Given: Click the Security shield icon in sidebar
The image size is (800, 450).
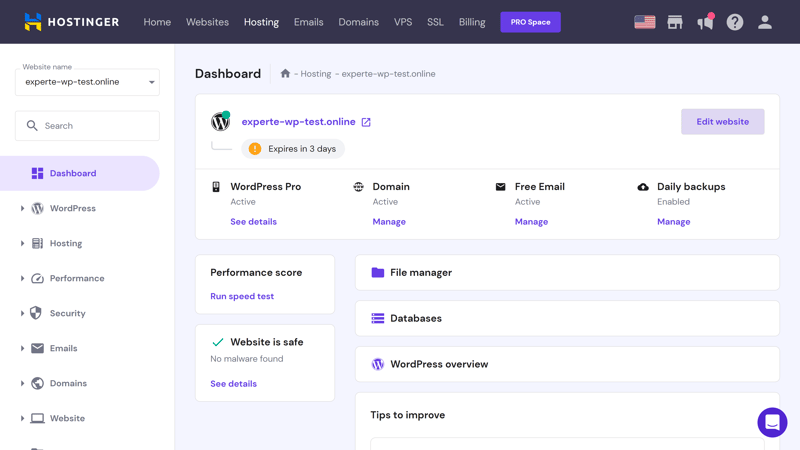Looking at the screenshot, I should 36,313.
